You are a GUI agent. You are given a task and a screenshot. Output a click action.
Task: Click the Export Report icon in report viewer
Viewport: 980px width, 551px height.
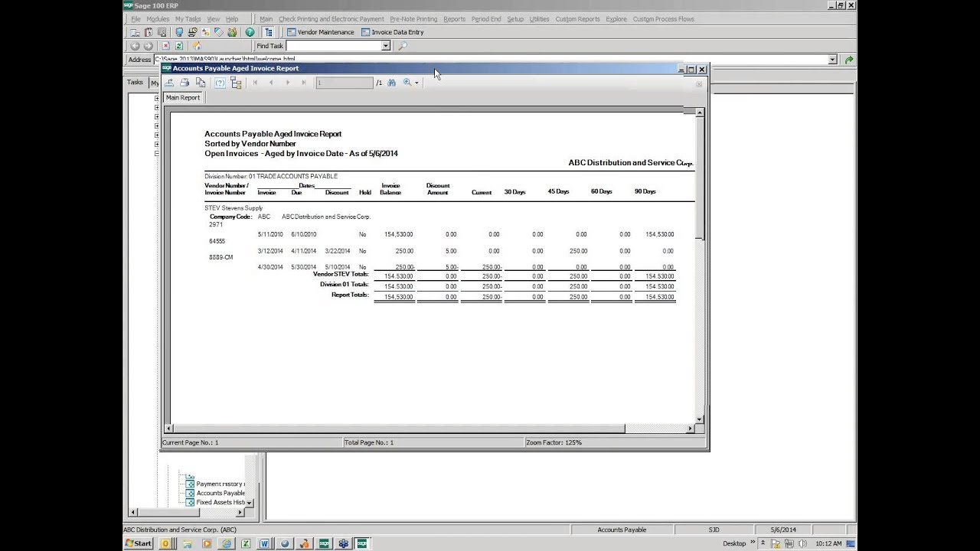click(169, 83)
